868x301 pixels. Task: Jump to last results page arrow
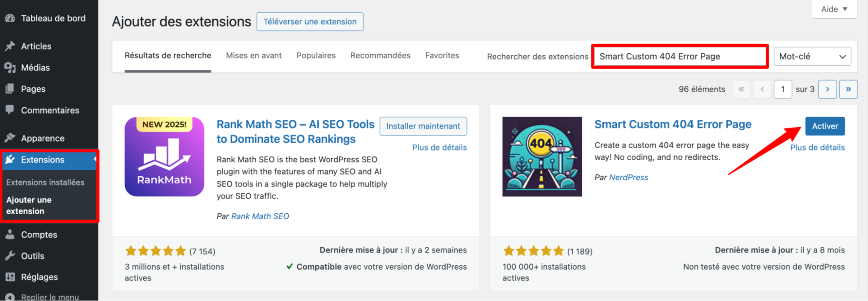point(848,89)
